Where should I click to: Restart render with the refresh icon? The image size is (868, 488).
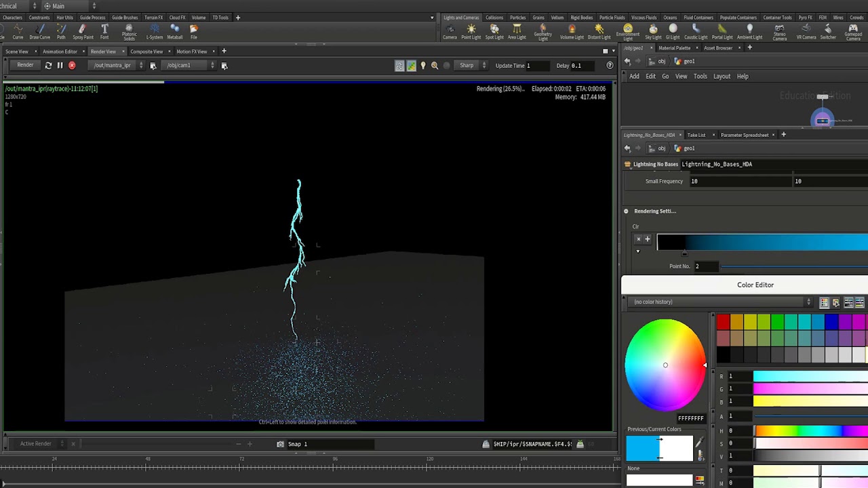tap(48, 65)
